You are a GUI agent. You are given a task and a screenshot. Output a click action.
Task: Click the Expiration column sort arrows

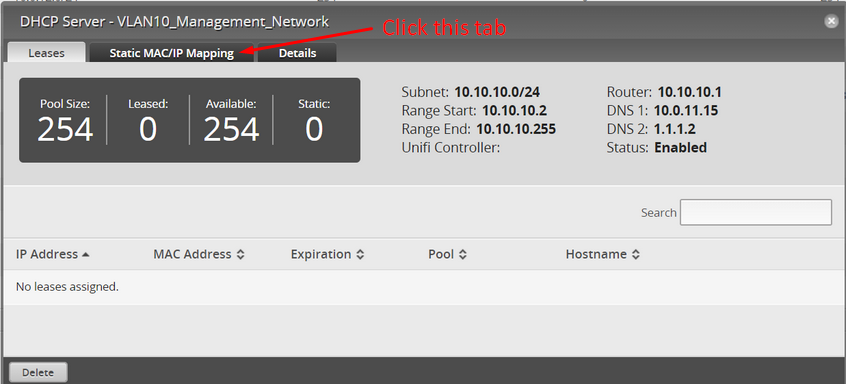click(360, 255)
